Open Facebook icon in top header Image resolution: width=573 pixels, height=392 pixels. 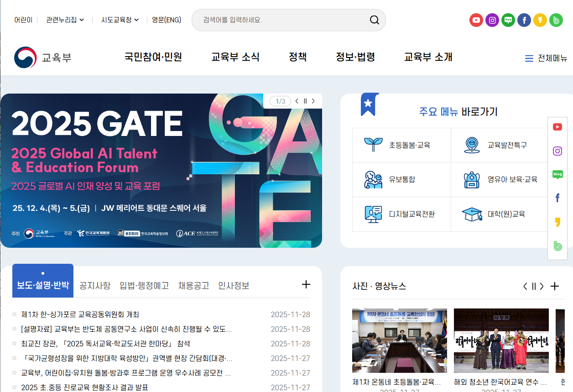[524, 20]
